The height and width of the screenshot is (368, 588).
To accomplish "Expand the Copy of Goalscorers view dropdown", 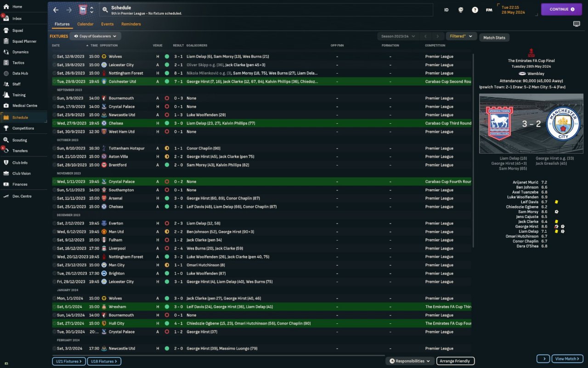I will [95, 36].
